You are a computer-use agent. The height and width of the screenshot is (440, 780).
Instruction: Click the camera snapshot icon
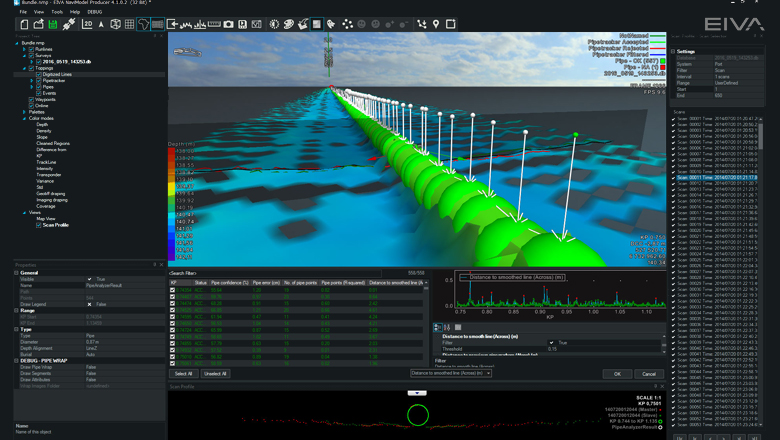[228, 24]
